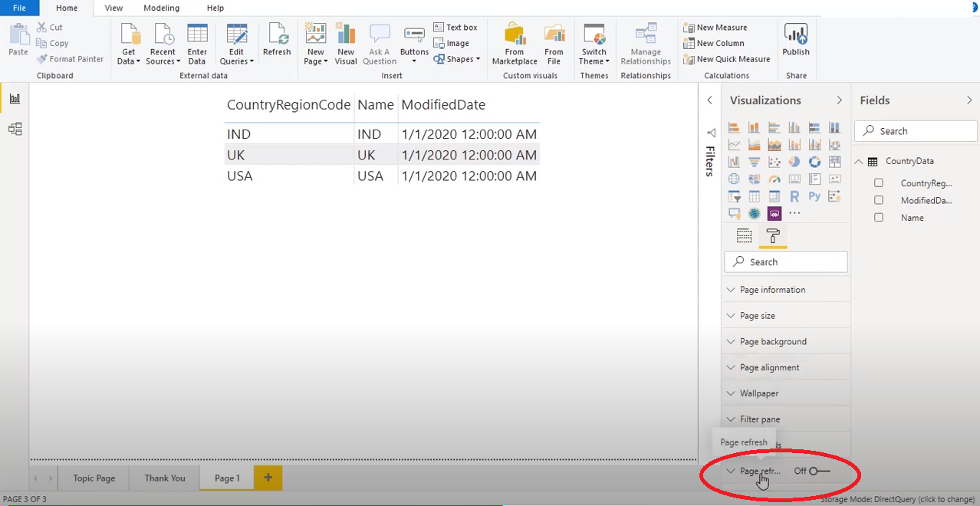The image size is (980, 506).
Task: Open the Fields well tab in Visualizations
Action: 744,235
